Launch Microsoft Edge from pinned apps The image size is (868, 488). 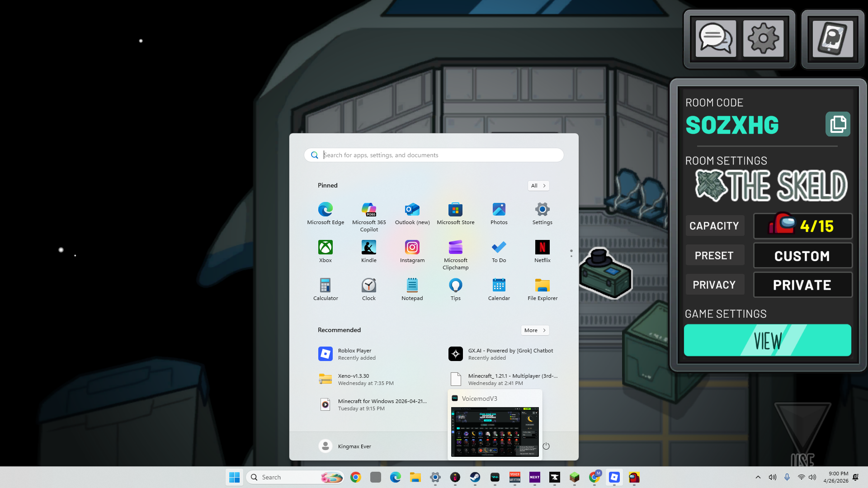tap(325, 214)
